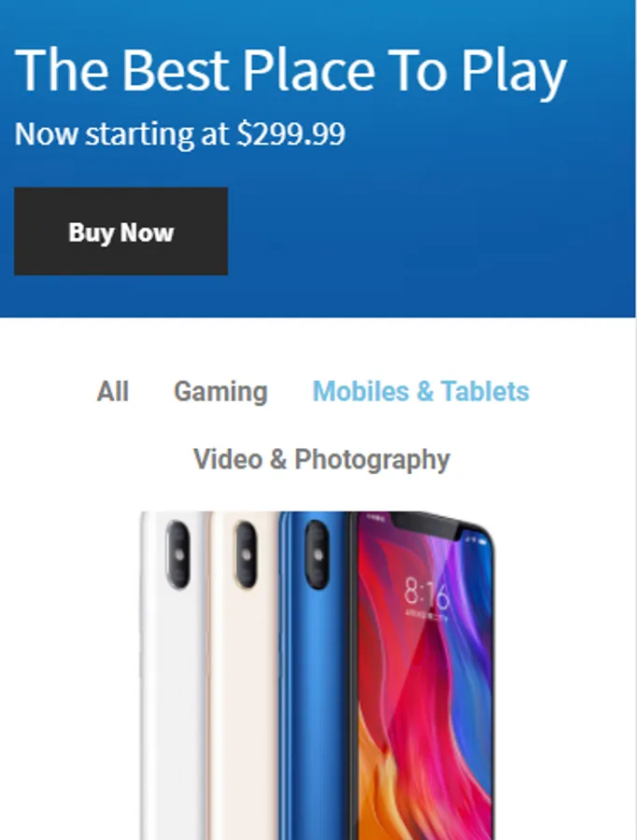This screenshot has height=840, width=637.
Task: Click the page scrollbar on right edge
Action: point(636,420)
